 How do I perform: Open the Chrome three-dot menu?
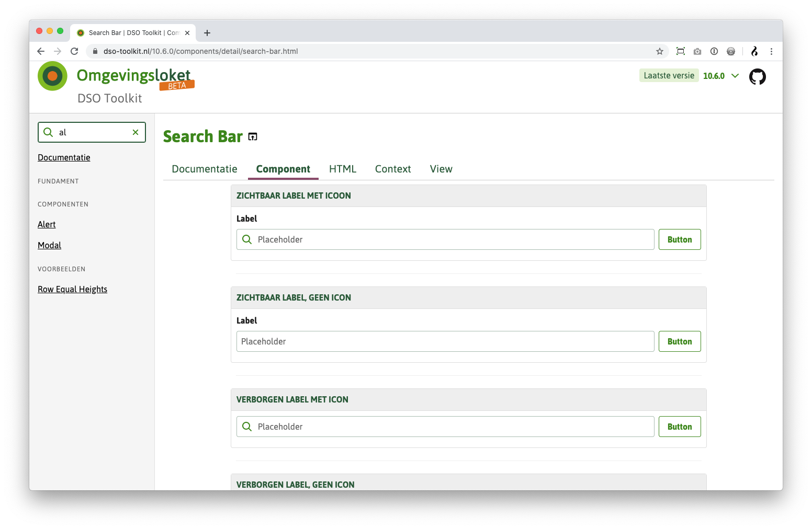pyautogui.click(x=771, y=51)
